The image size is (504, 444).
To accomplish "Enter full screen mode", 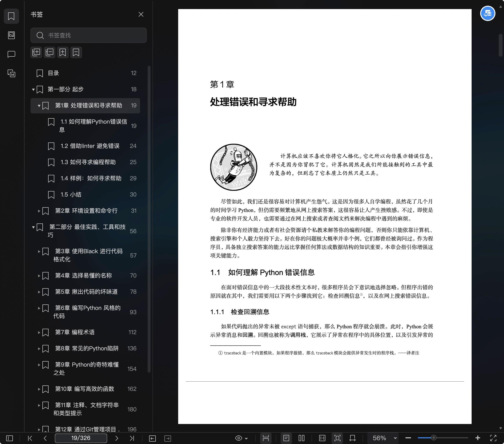I will 493,438.
